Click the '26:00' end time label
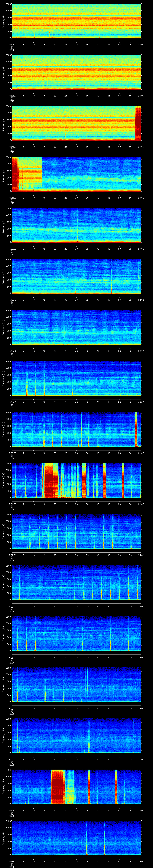The height and width of the screenshot is (868, 153). pyautogui.click(x=141, y=198)
